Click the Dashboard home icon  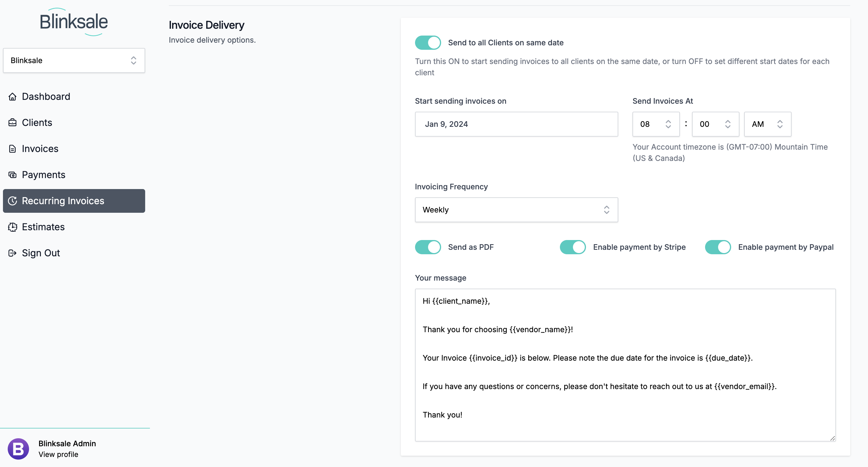coord(12,97)
